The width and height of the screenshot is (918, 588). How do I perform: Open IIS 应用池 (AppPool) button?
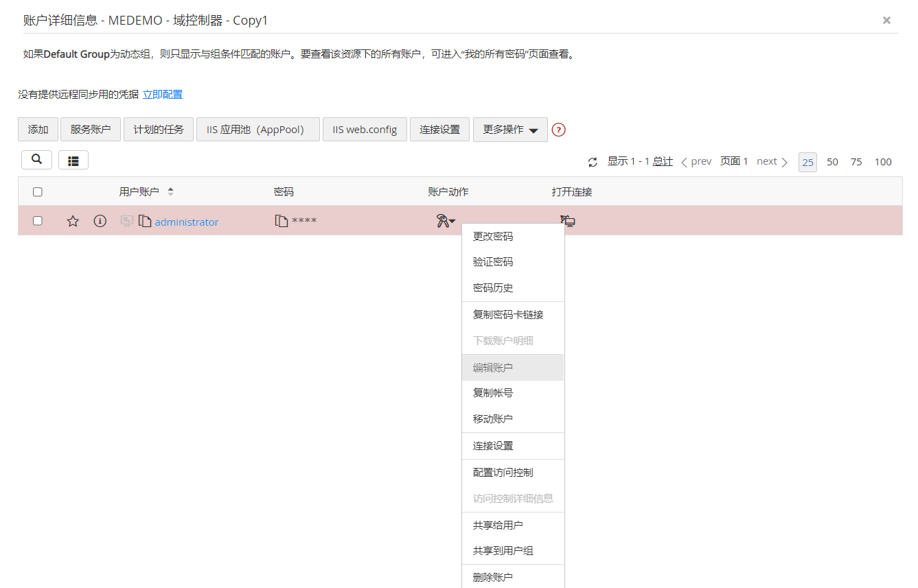tap(258, 130)
